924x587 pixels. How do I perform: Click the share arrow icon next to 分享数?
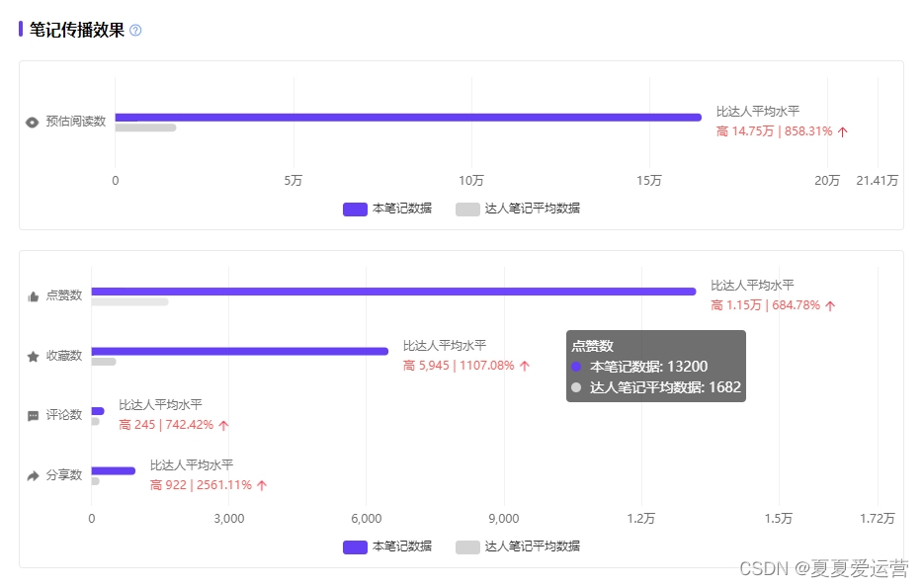coord(33,475)
